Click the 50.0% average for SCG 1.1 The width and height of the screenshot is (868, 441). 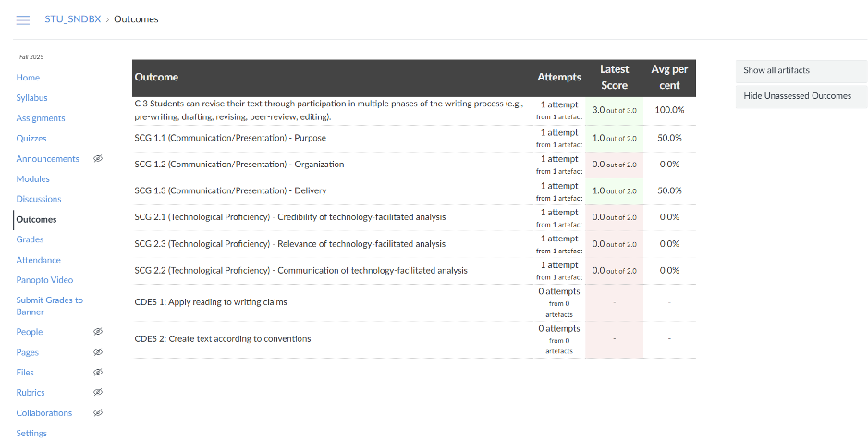click(669, 138)
